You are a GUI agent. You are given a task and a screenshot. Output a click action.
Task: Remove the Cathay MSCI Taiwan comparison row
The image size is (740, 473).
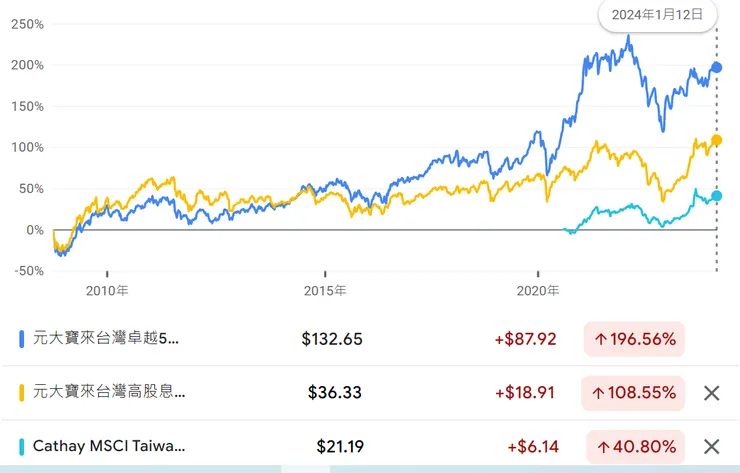(712, 447)
